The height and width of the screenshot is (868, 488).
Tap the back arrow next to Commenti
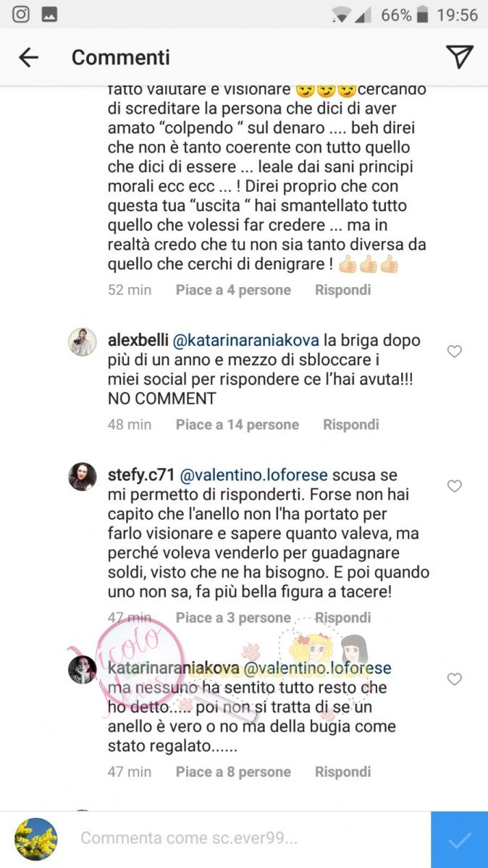point(28,57)
